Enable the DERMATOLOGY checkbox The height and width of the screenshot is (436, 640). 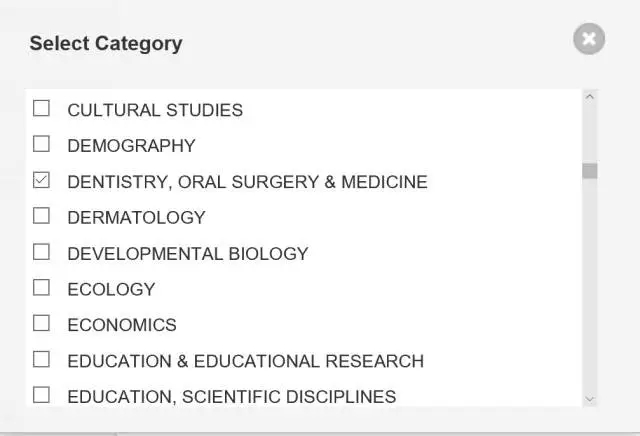click(41, 216)
